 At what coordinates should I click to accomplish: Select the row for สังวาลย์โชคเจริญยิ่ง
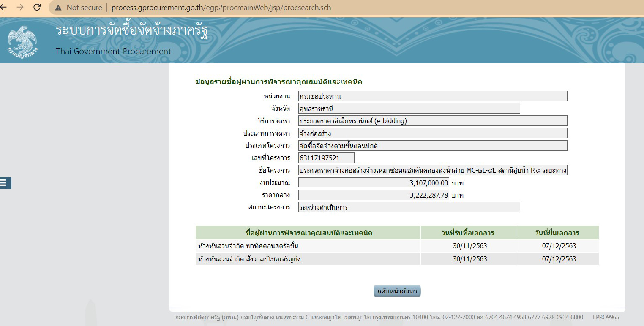point(307,258)
